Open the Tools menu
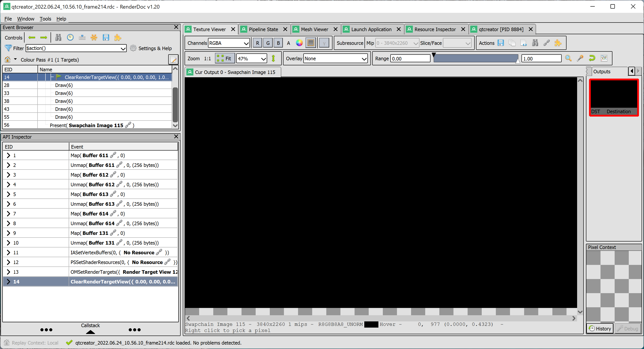The image size is (644, 349). [45, 19]
